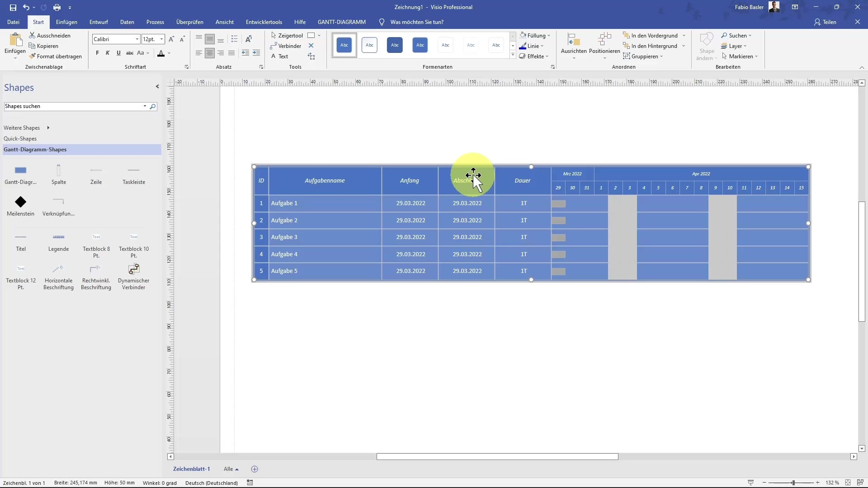Image resolution: width=868 pixels, height=488 pixels.
Task: Open the Alle page filter dropdown
Action: (231, 469)
